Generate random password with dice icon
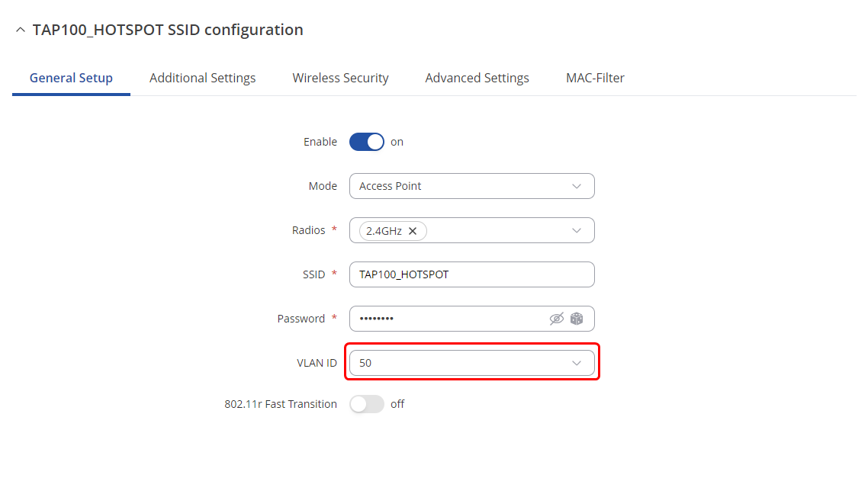 pyautogui.click(x=577, y=319)
